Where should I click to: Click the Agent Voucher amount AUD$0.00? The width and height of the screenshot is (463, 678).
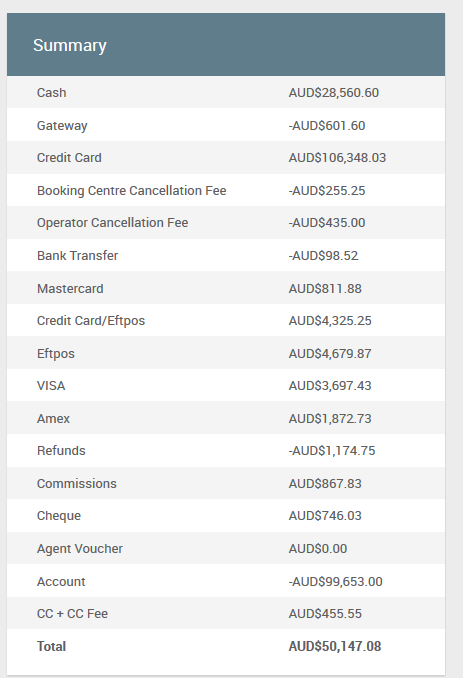click(x=318, y=548)
